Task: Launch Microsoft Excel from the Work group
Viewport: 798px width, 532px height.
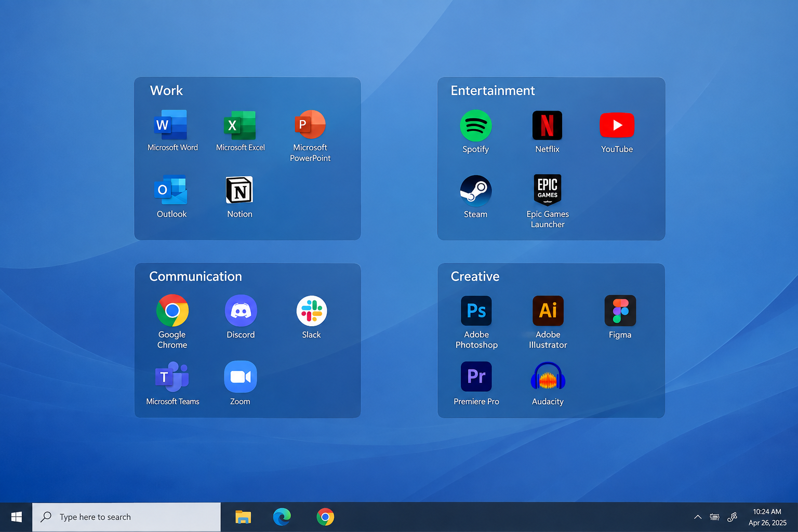Action: [x=240, y=125]
